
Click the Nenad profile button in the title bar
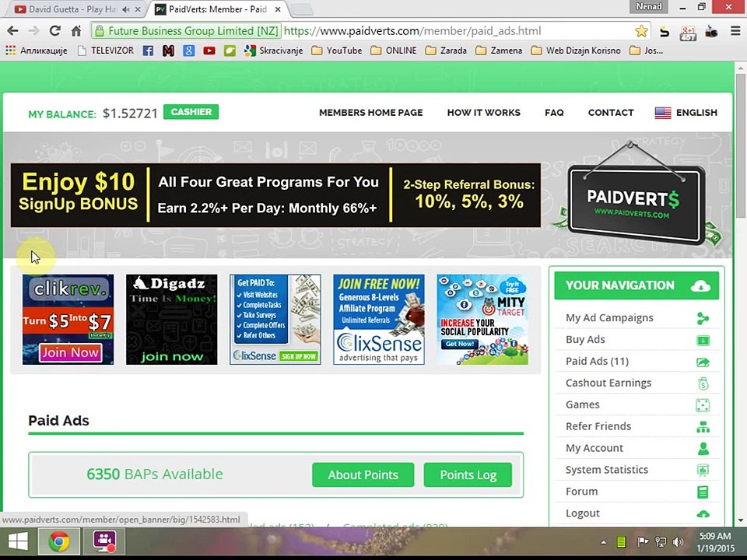coord(648,7)
